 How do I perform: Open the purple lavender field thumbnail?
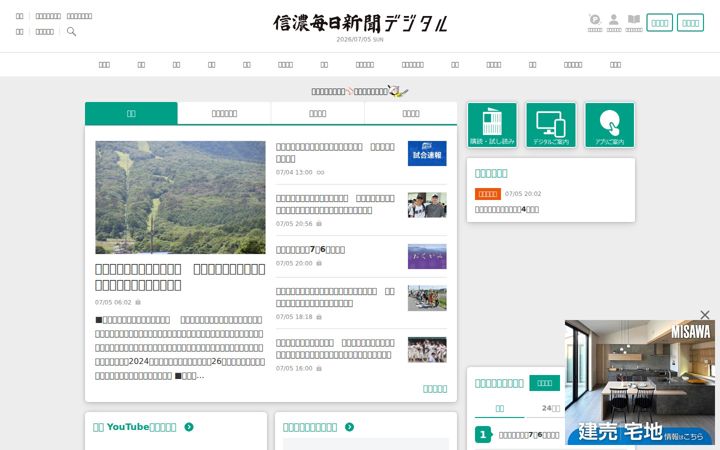pyautogui.click(x=427, y=256)
